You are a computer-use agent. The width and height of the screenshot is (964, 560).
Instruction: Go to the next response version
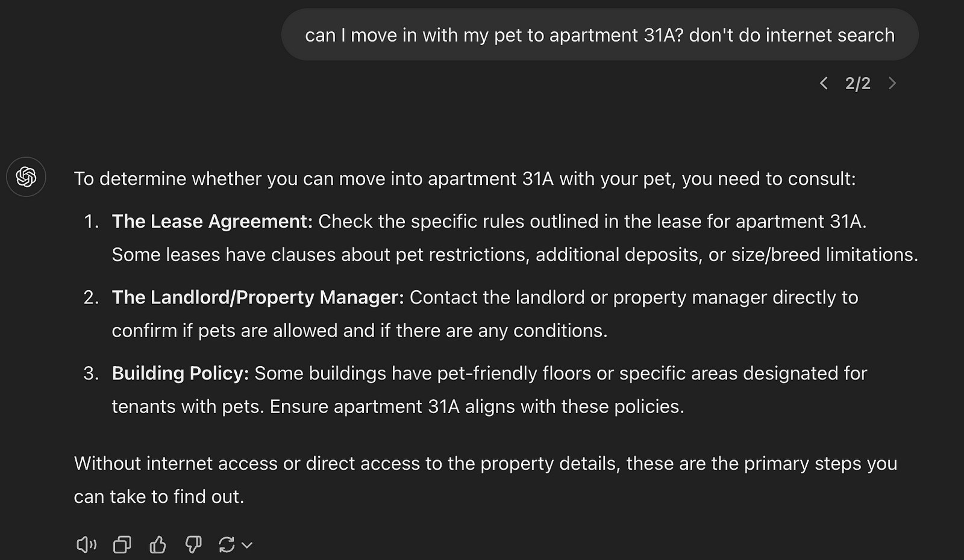point(892,83)
